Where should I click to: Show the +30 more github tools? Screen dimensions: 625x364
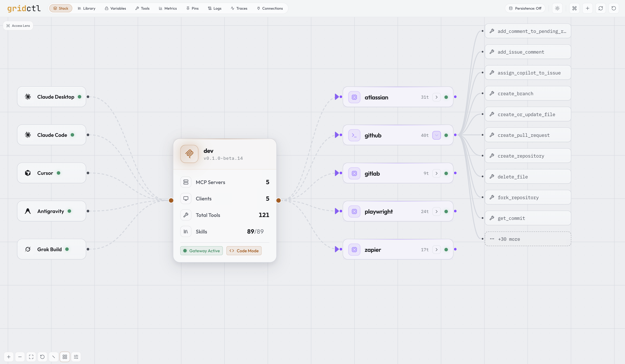(x=528, y=239)
